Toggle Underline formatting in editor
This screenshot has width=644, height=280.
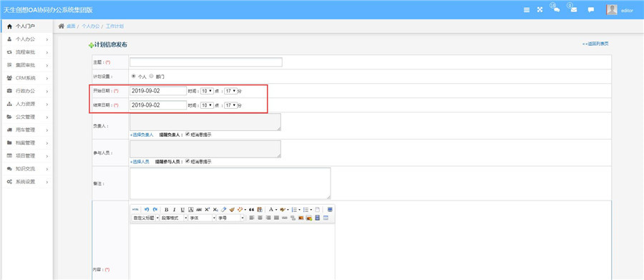[x=182, y=209]
